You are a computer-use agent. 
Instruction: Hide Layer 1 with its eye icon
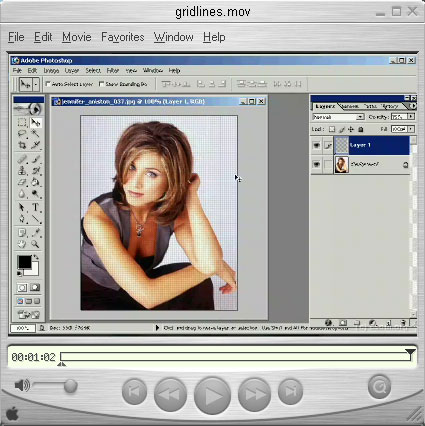coord(316,145)
